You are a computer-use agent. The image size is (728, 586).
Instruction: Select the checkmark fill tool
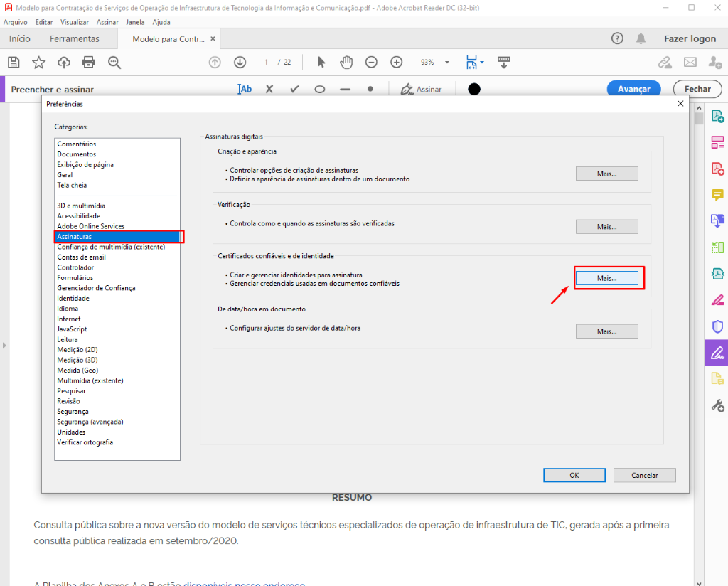pyautogui.click(x=294, y=89)
